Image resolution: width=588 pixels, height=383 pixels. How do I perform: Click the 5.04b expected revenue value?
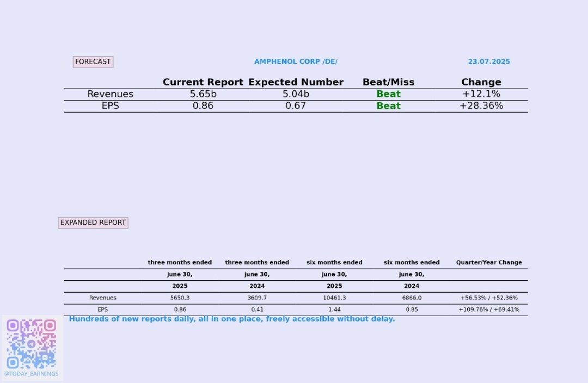(296, 94)
